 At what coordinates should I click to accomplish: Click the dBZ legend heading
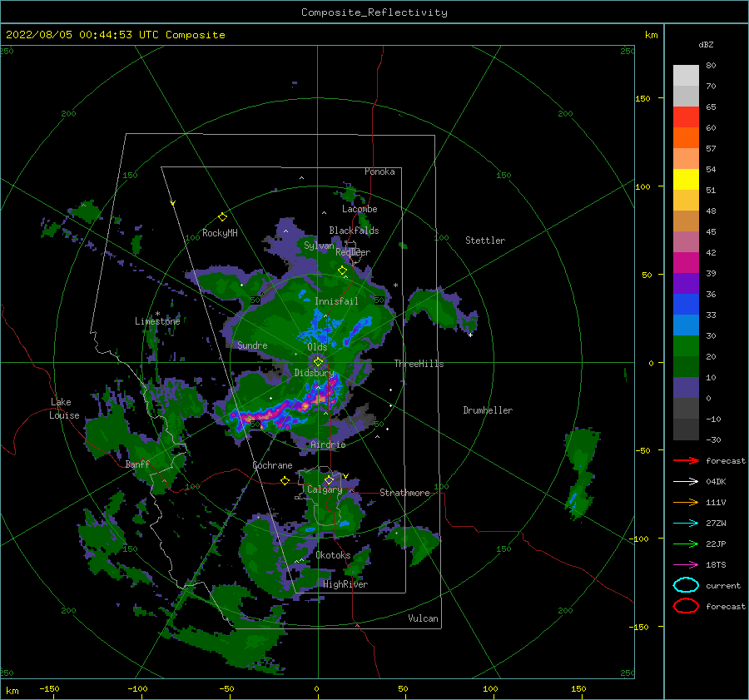click(x=706, y=44)
